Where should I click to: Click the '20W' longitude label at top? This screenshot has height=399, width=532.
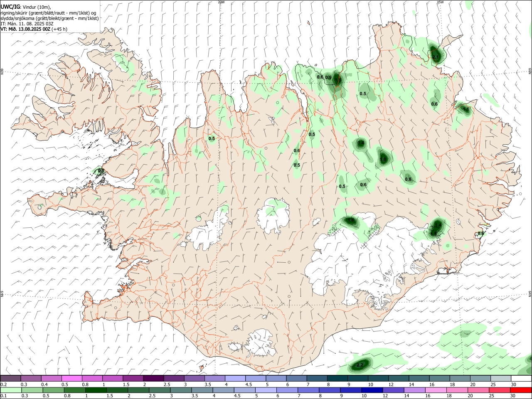221,2
